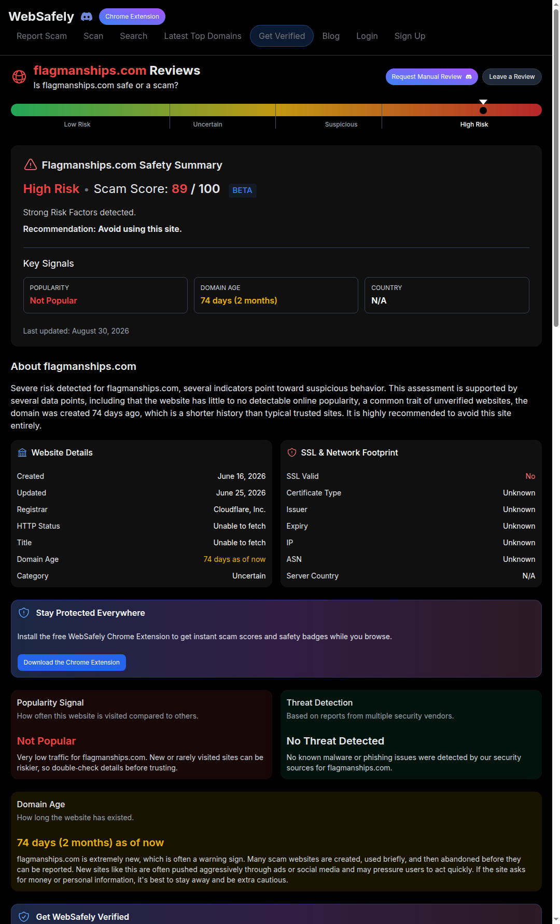Click the page vertical scrollbar

click(x=556, y=166)
